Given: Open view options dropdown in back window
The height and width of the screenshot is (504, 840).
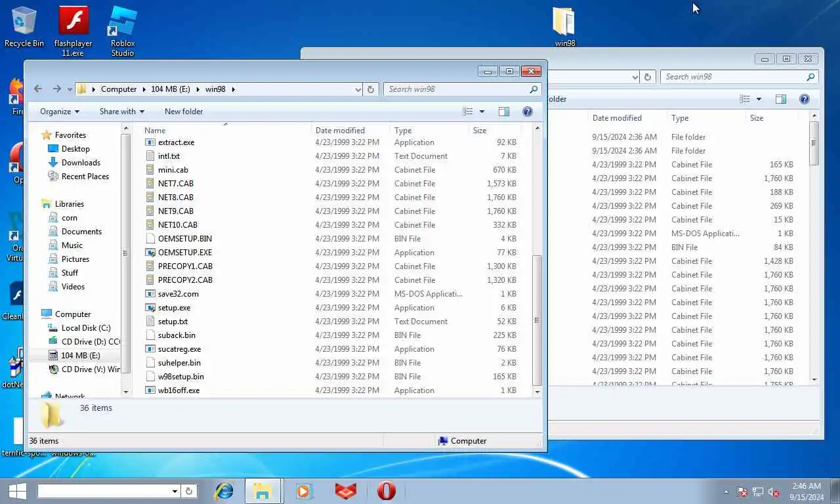Looking at the screenshot, I should coord(759,99).
